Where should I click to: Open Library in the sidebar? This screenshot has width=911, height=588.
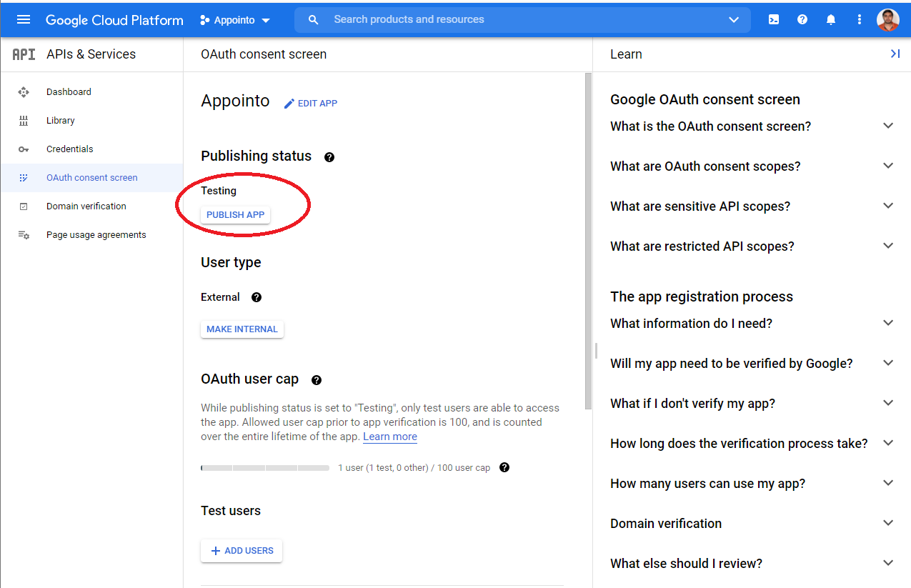coord(91,121)
